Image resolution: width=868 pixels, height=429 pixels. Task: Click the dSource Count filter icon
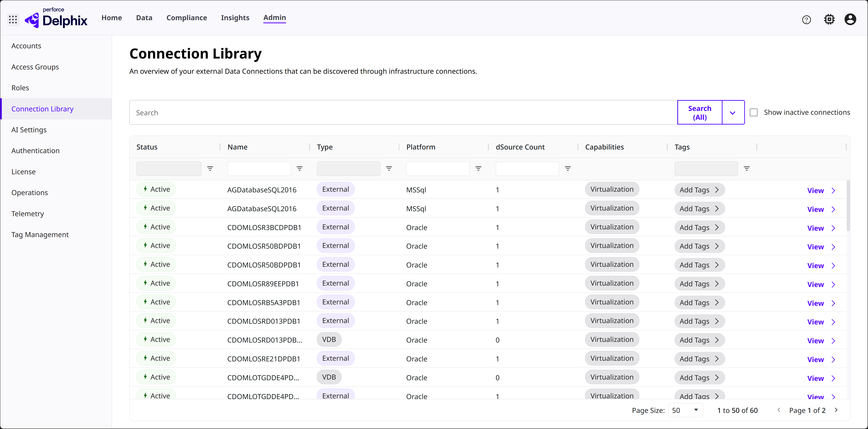[567, 169]
